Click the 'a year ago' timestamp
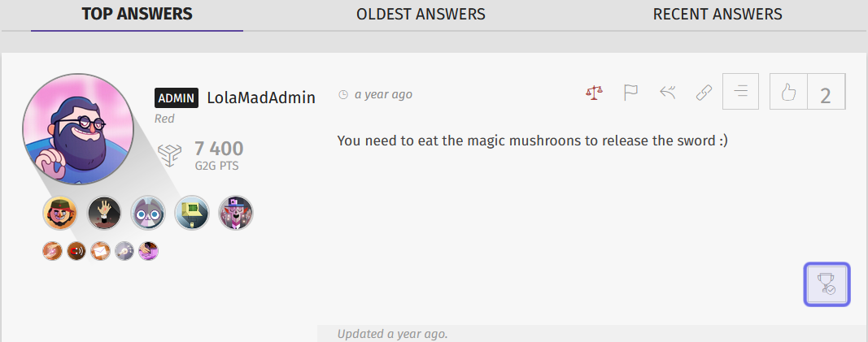The width and height of the screenshot is (868, 342). pyautogui.click(x=383, y=94)
